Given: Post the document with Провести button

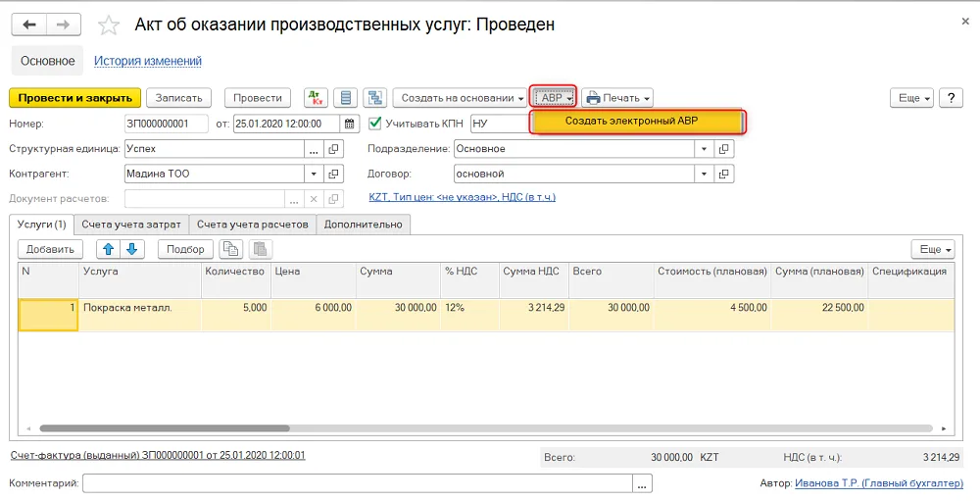Looking at the screenshot, I should [x=258, y=98].
